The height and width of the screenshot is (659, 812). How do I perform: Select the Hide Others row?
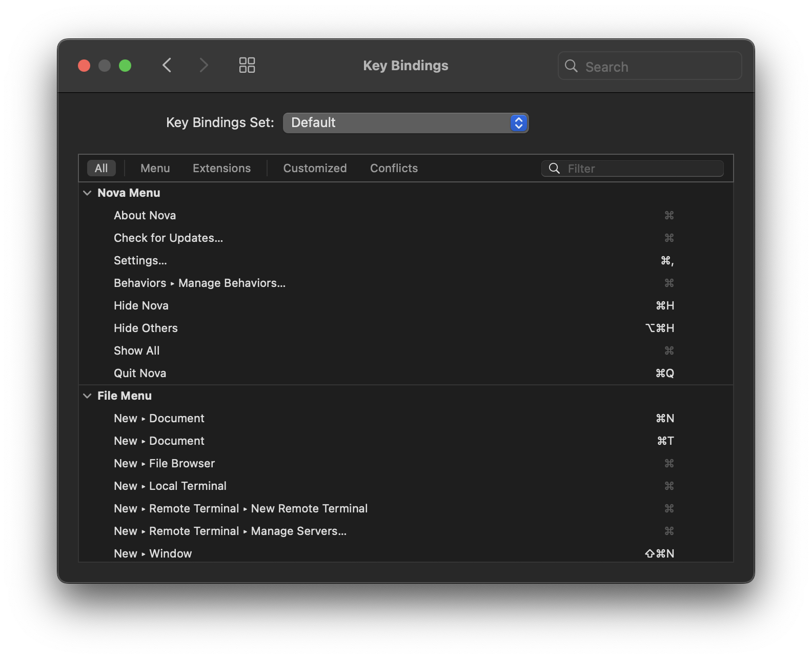pos(405,328)
